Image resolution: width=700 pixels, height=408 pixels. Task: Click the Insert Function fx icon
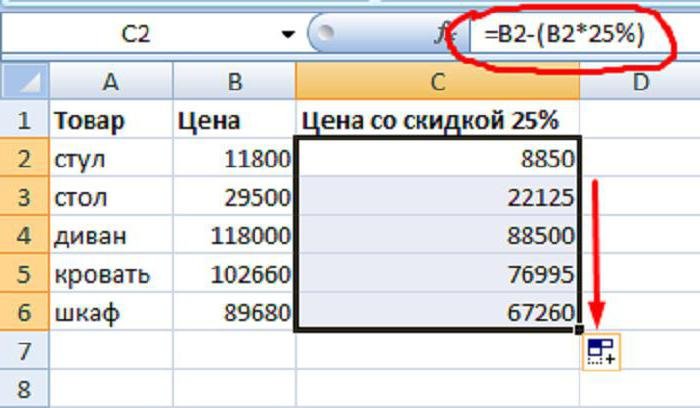tap(441, 34)
